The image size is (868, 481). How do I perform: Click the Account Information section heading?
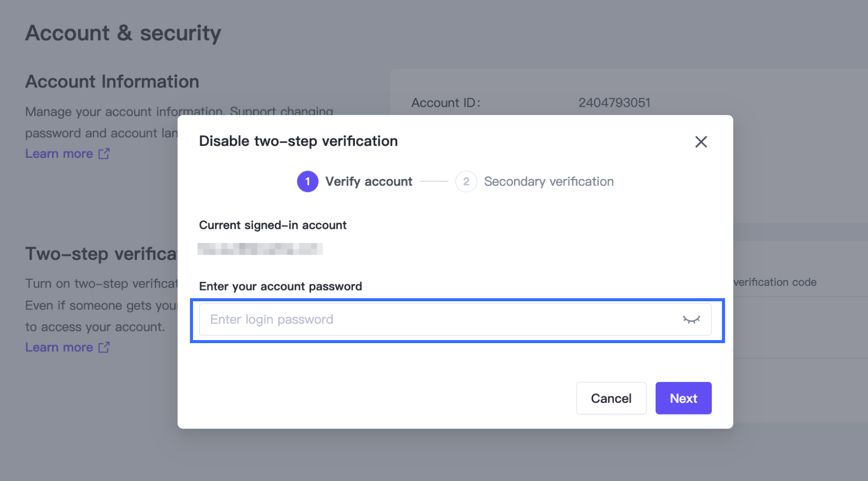112,82
